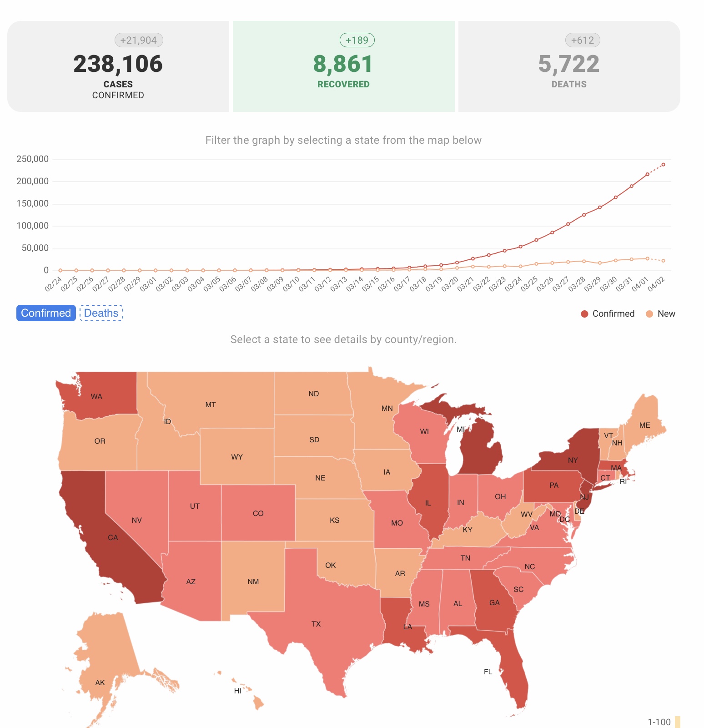Click the Recovered summary card
Image resolution: width=704 pixels, height=728 pixels.
coord(343,66)
